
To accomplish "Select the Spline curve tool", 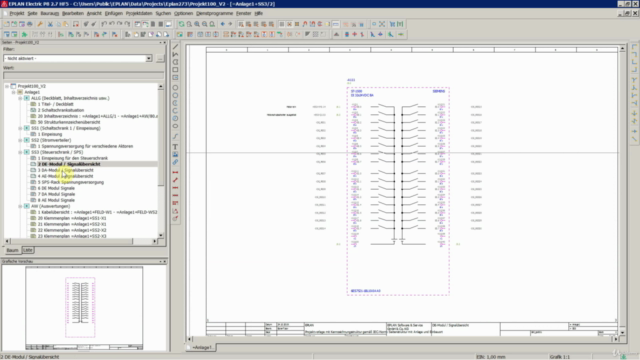I will click(176, 136).
